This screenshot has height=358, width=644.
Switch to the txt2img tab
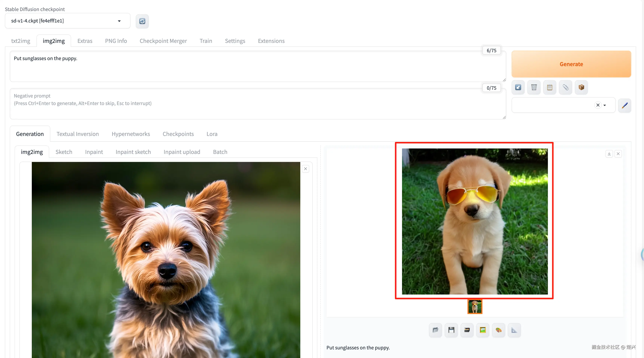point(21,41)
